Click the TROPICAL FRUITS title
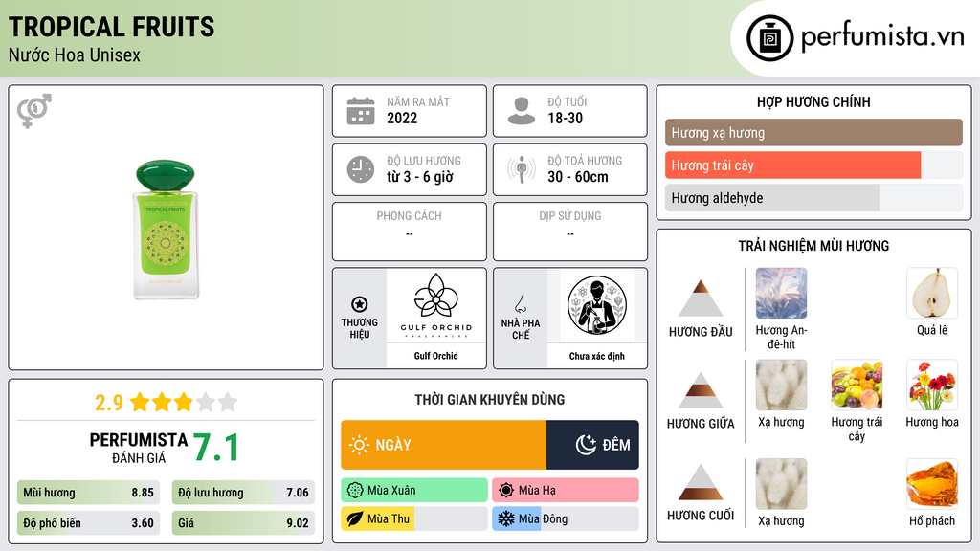This screenshot has height=551, width=980. (x=111, y=28)
